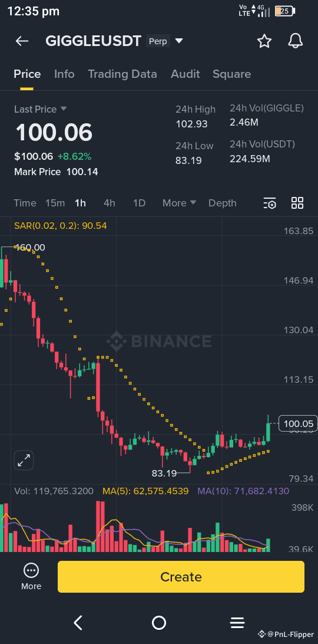Tap the 24h Vol(USDT) 224.59M value

(250, 159)
